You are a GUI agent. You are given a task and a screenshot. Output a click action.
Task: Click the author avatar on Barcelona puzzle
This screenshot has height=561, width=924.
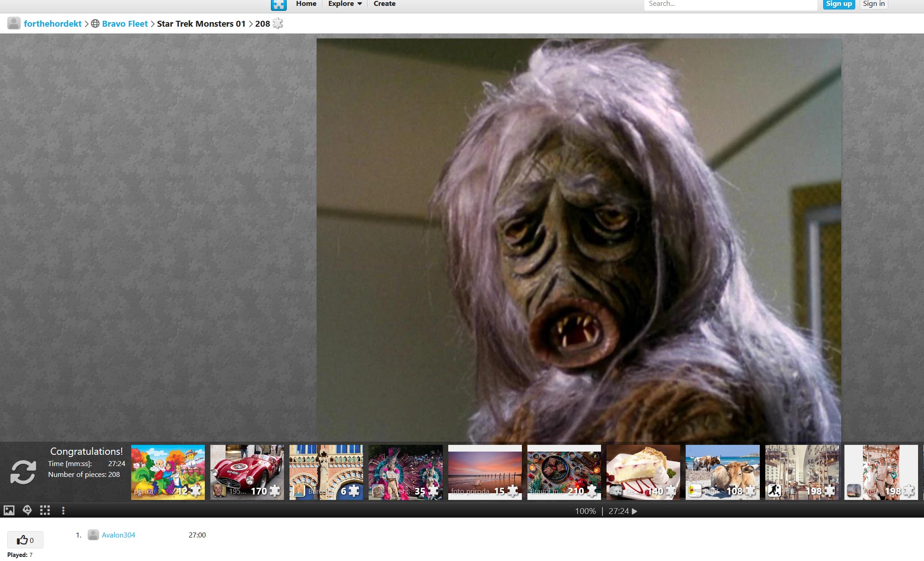click(x=299, y=490)
